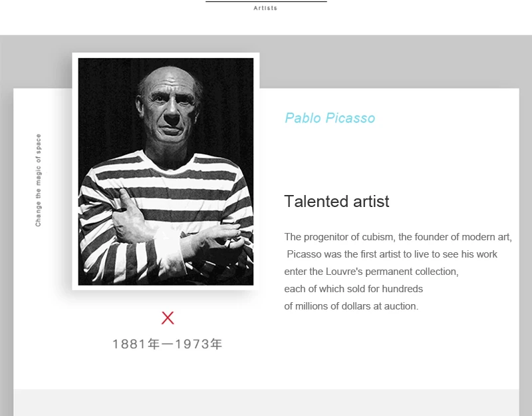Click the red X icon below the portrait

coord(168,318)
